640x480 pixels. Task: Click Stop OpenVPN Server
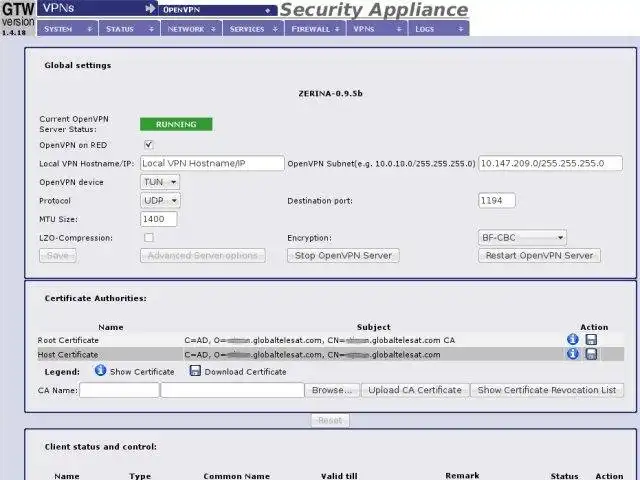[x=343, y=256]
